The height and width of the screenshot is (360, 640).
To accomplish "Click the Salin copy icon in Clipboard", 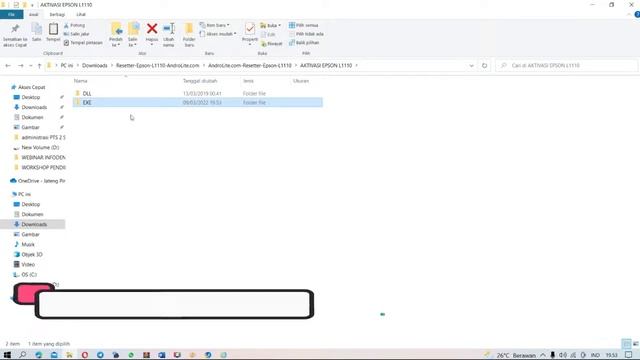I will coord(37,29).
